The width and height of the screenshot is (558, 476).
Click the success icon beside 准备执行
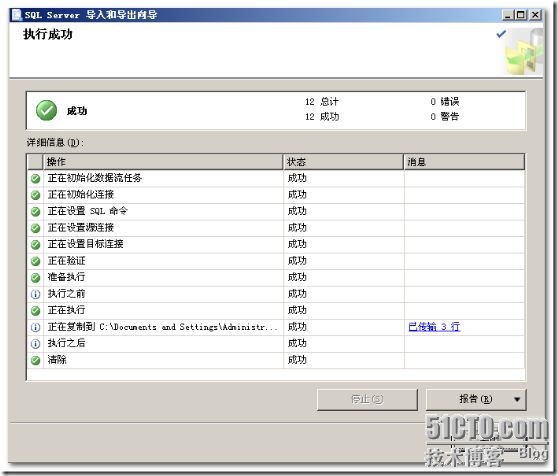tap(35, 277)
